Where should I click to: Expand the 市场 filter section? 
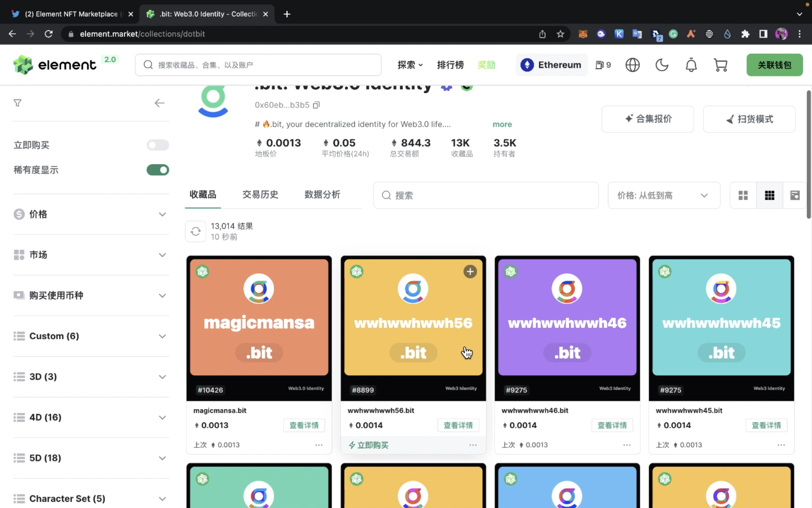click(91, 255)
